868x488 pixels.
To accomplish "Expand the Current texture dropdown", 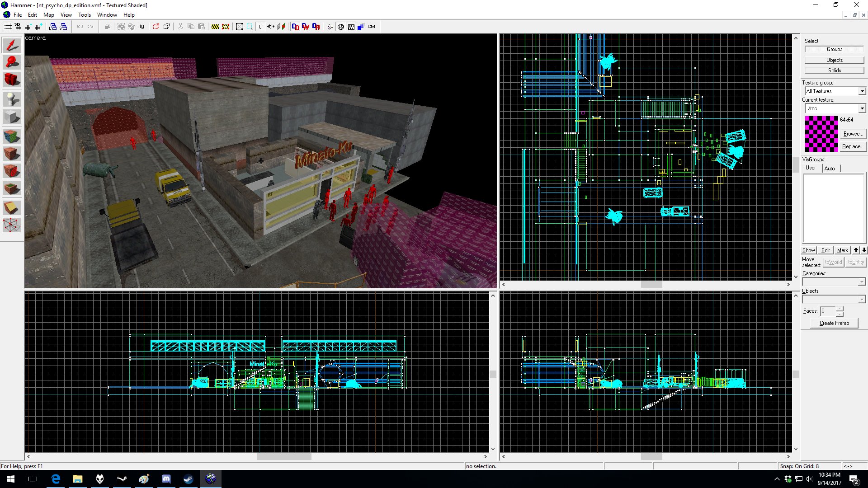I will tap(862, 108).
